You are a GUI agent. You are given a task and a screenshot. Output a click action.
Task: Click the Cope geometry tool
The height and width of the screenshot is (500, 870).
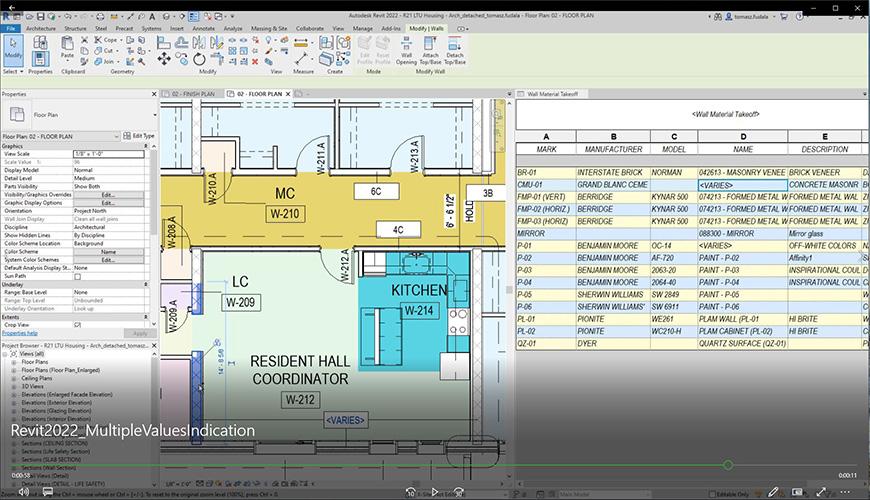click(x=106, y=40)
